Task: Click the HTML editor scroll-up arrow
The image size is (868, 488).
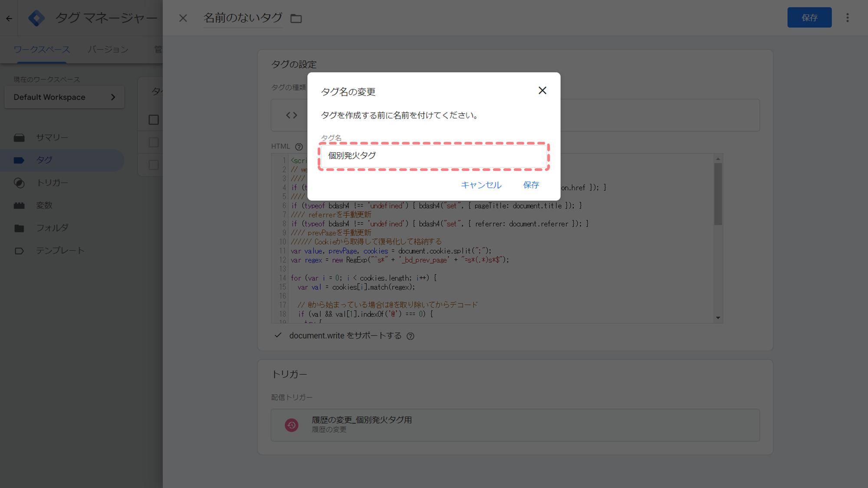Action: click(718, 159)
